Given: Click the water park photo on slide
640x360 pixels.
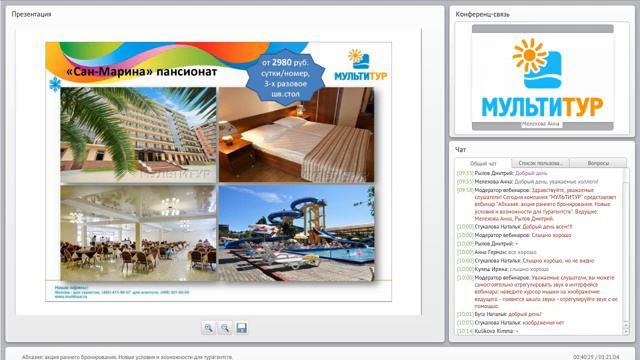Looking at the screenshot, I should (x=296, y=233).
